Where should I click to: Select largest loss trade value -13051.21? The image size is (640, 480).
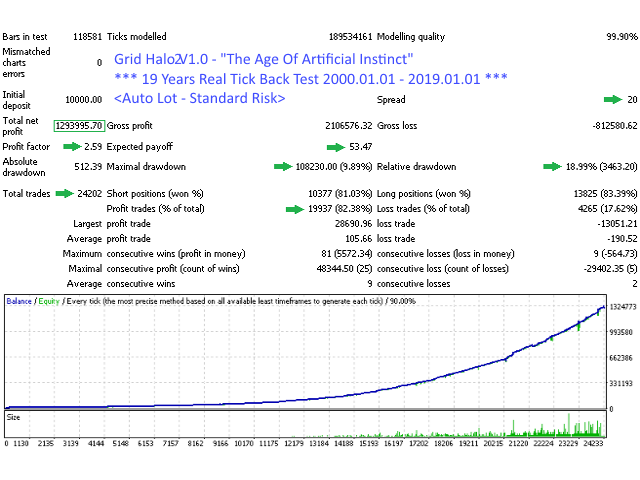[617, 224]
